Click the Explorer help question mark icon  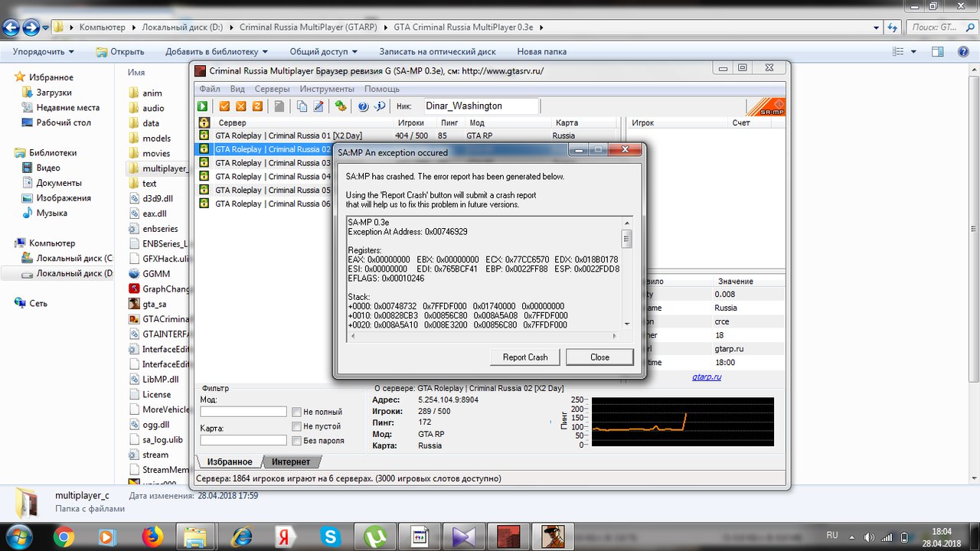click(963, 51)
